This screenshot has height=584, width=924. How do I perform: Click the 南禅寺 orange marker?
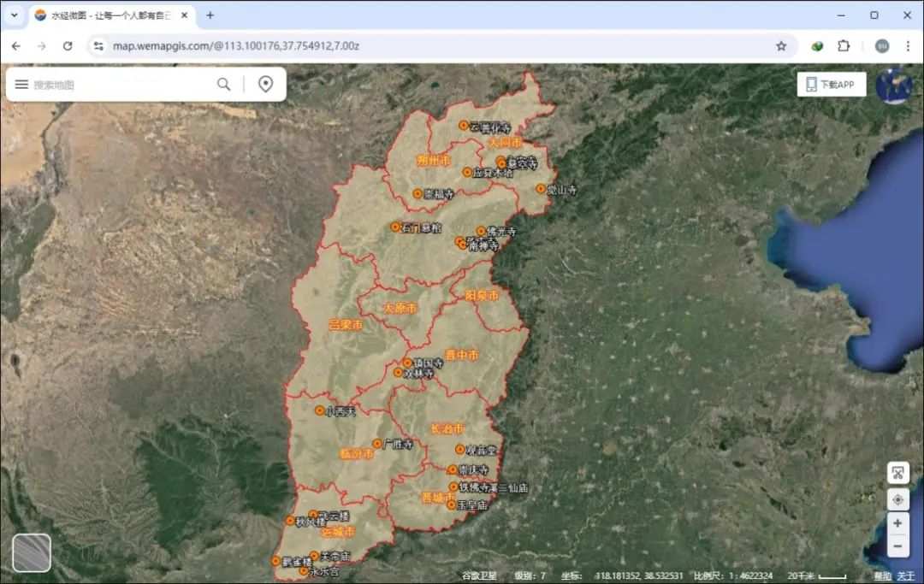[x=463, y=245]
